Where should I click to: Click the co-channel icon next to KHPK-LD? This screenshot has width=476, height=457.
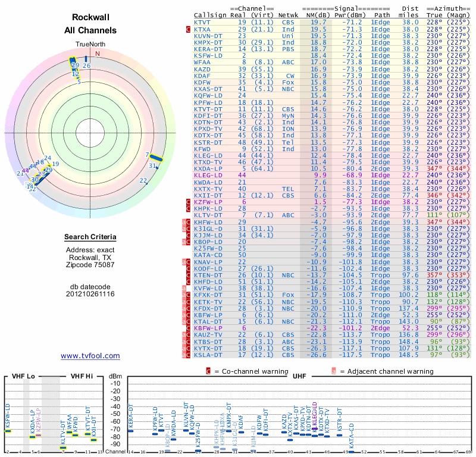point(188,209)
